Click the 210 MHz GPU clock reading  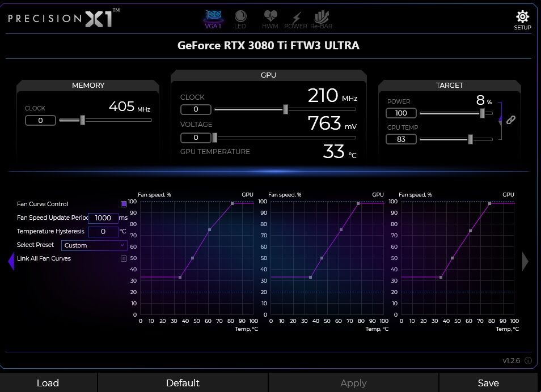pos(333,96)
